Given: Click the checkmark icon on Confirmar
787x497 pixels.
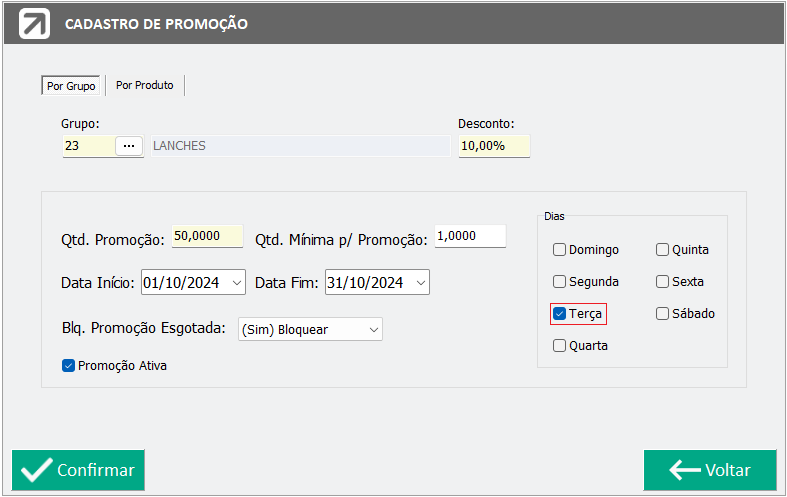Looking at the screenshot, I should (36, 470).
